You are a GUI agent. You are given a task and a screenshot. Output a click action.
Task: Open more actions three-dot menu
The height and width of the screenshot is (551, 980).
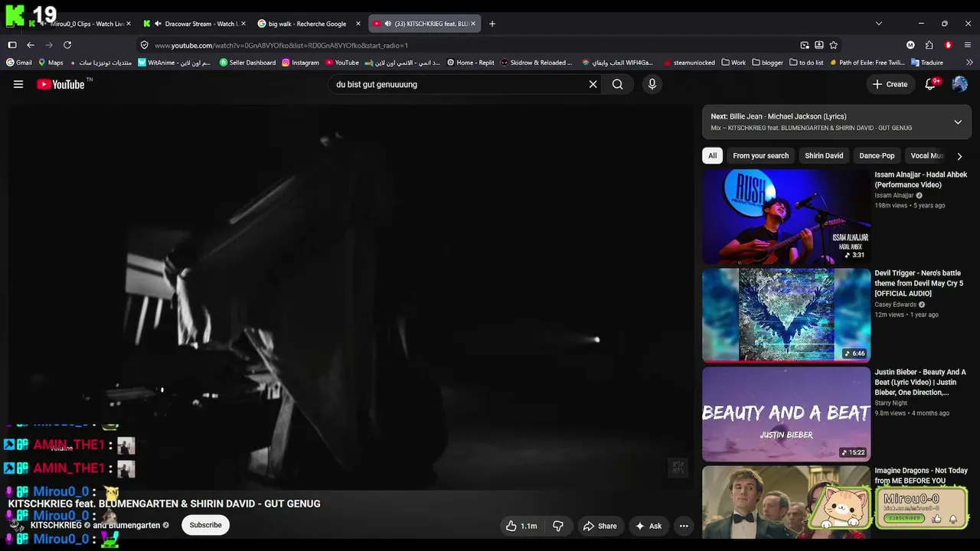click(684, 526)
